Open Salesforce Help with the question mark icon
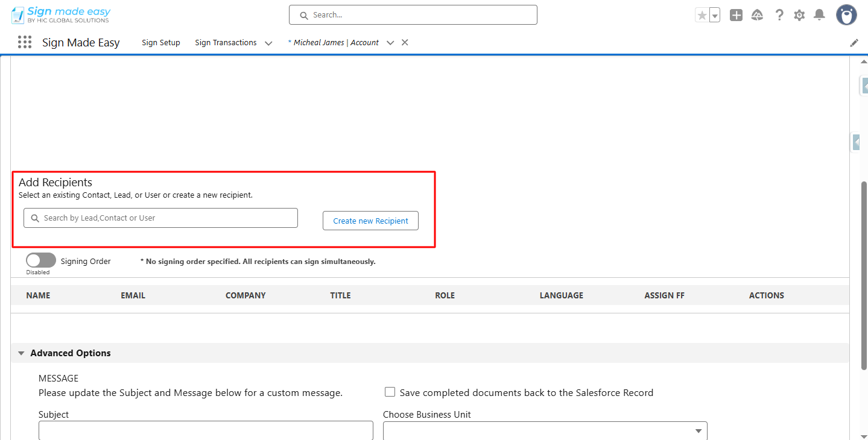This screenshot has width=868, height=440. coord(779,14)
